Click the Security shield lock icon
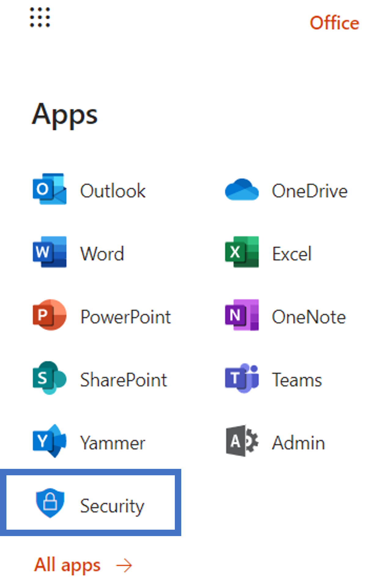The image size is (368, 588). click(x=50, y=503)
